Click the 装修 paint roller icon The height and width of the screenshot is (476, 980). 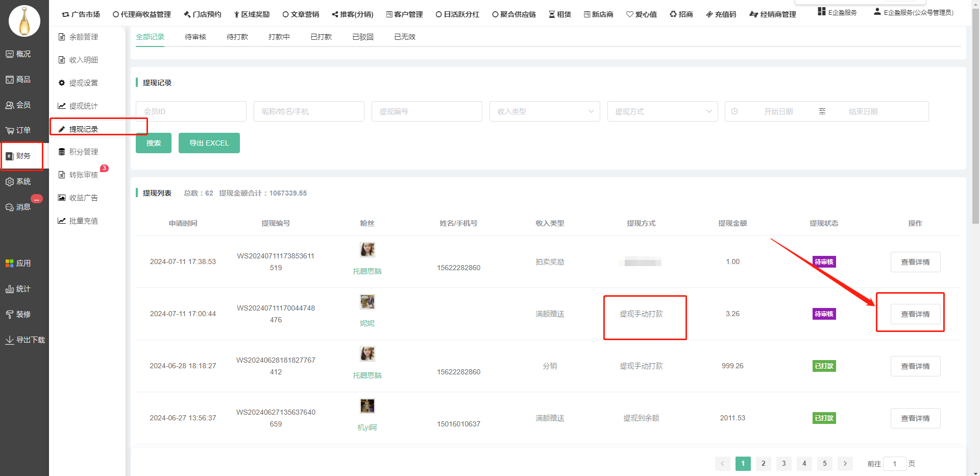[x=18, y=314]
